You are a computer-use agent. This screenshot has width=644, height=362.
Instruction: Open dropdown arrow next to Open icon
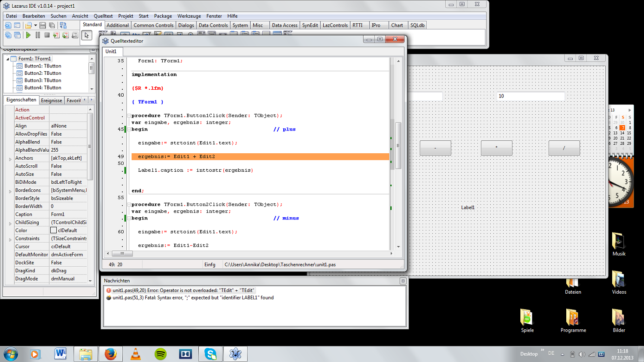(x=36, y=26)
